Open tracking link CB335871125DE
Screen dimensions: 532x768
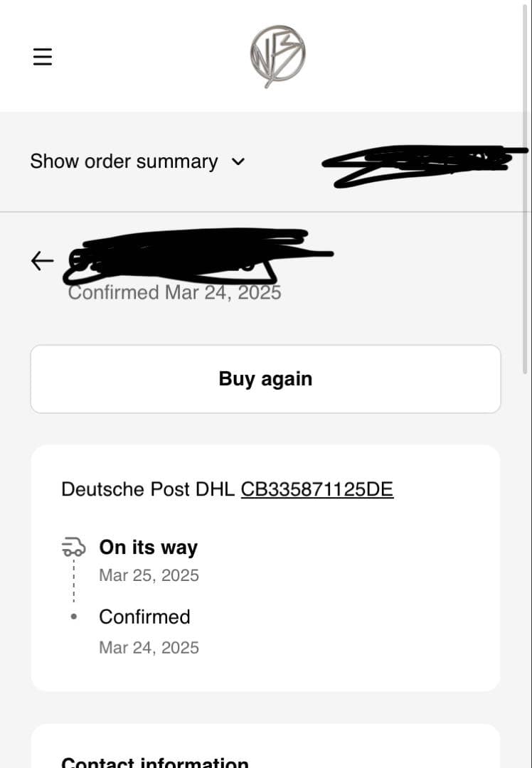(316, 489)
